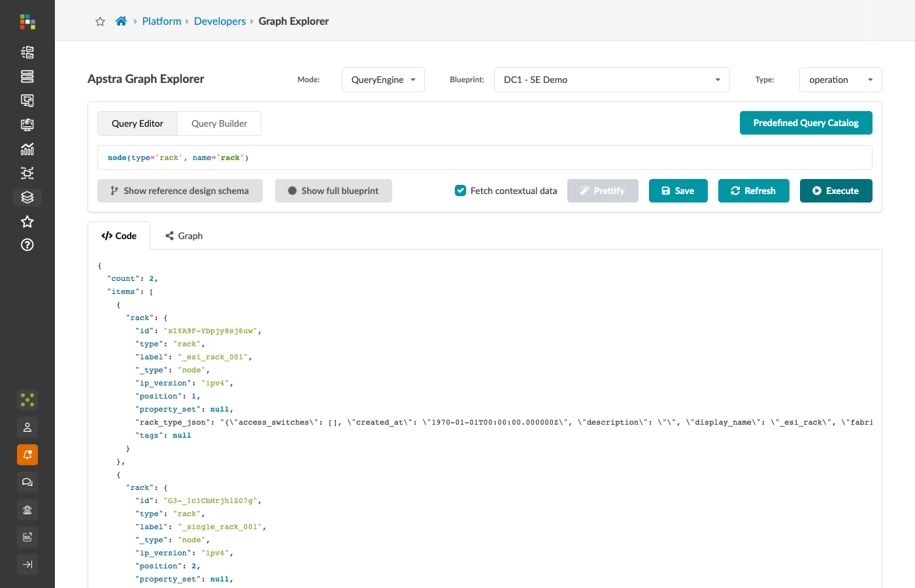Image resolution: width=915 pixels, height=588 pixels.
Task: Click the "G3-_lc1CbHrjh1Z07g" id value
Action: click(210, 500)
